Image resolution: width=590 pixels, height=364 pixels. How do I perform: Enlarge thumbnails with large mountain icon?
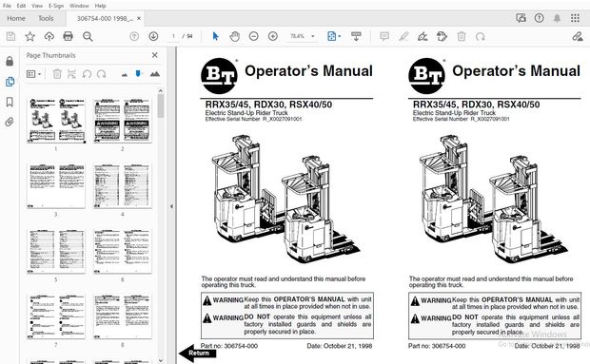coord(155,74)
